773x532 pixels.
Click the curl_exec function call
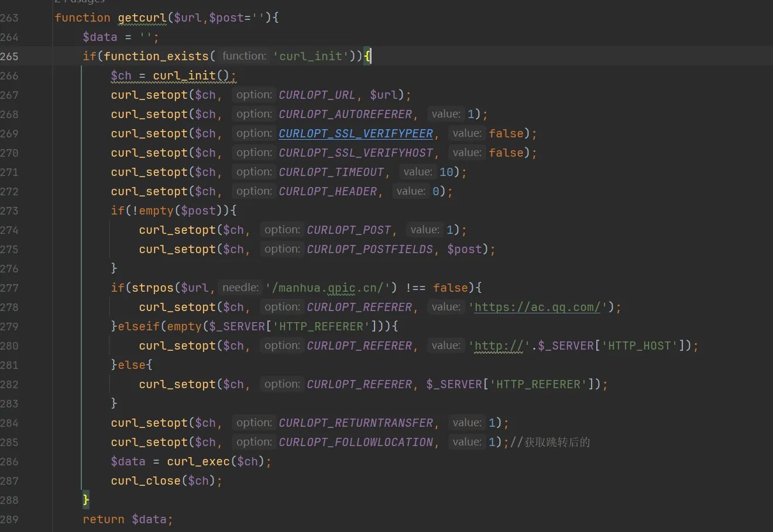[x=198, y=461]
